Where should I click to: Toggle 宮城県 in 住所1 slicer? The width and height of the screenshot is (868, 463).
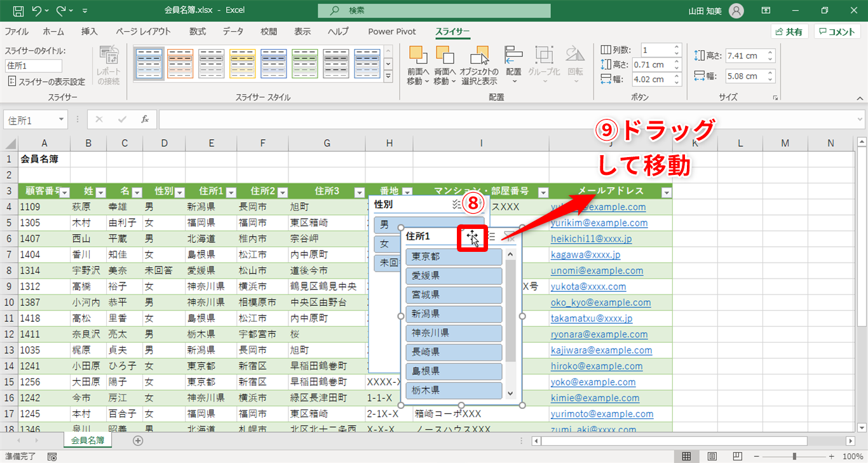coord(454,295)
